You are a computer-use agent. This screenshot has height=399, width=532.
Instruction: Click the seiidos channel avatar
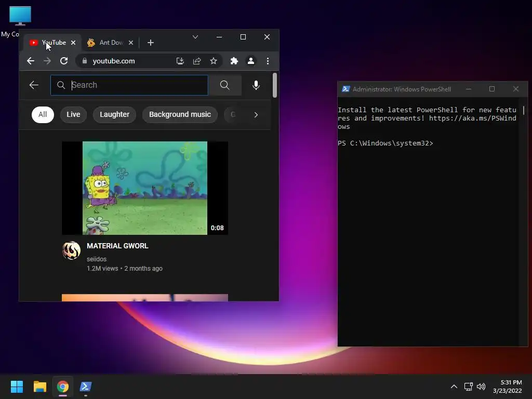[71, 250]
